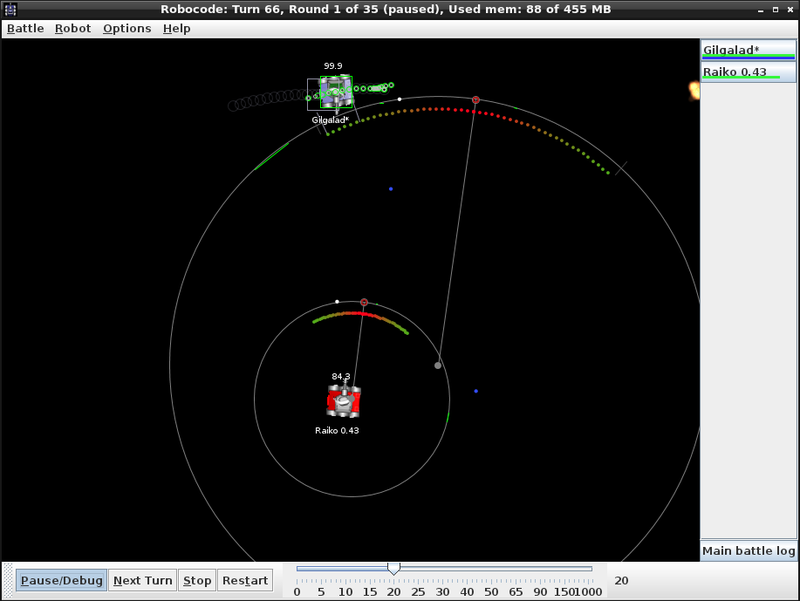Toggle the Pause/Debug button
Image resolution: width=800 pixels, height=601 pixels.
click(61, 581)
